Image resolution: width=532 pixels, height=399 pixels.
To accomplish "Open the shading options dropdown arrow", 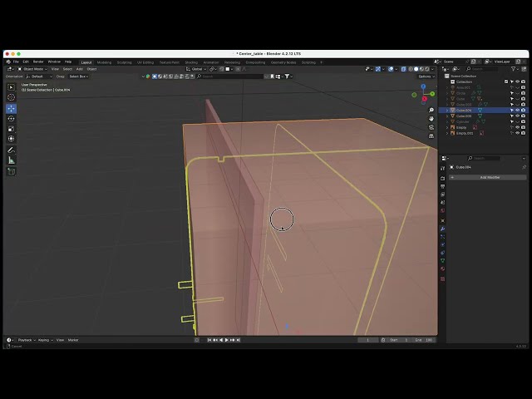I will click(x=432, y=69).
